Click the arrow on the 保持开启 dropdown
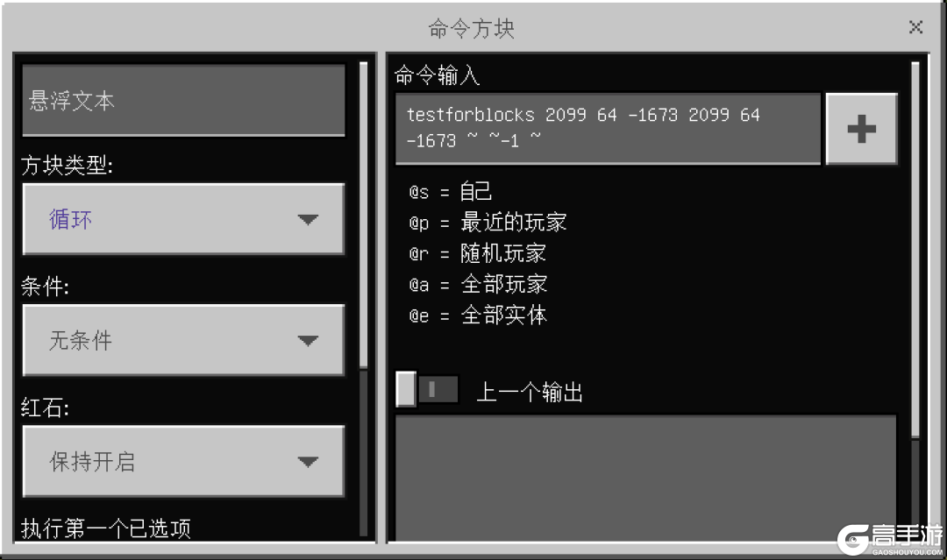Screen dimensions: 947x560 pyautogui.click(x=308, y=462)
